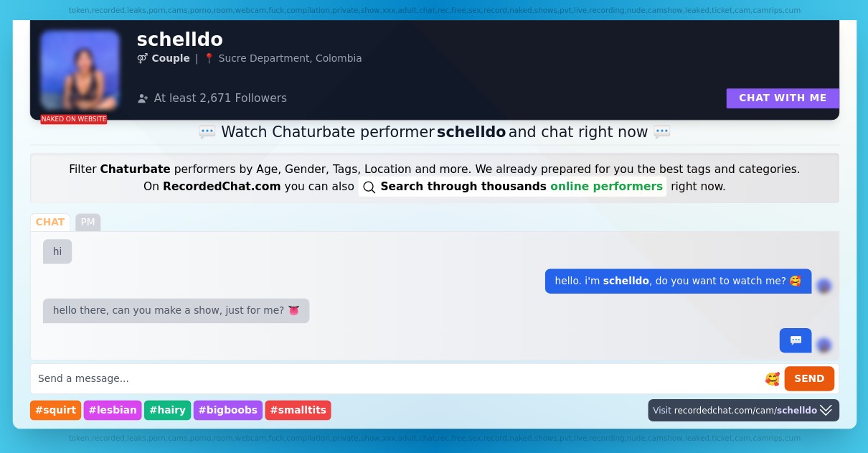Click the couple gender icon

[x=142, y=58]
